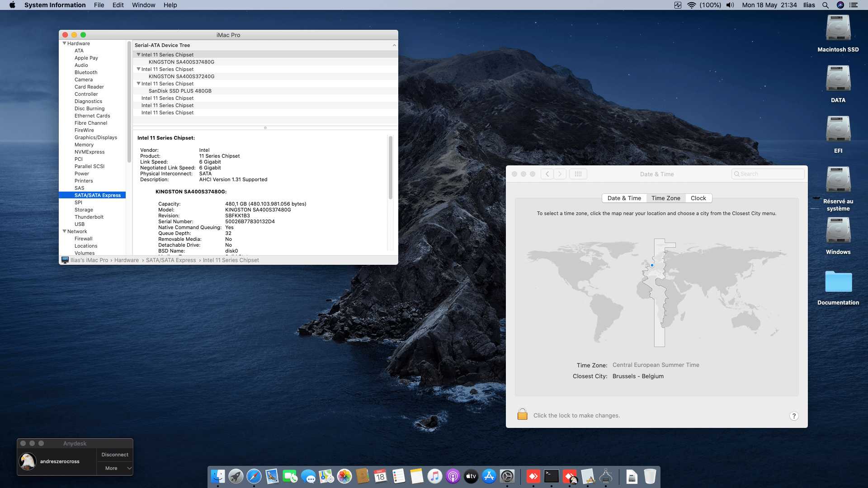
Task: Open the Trash in the dock
Action: [x=650, y=476]
